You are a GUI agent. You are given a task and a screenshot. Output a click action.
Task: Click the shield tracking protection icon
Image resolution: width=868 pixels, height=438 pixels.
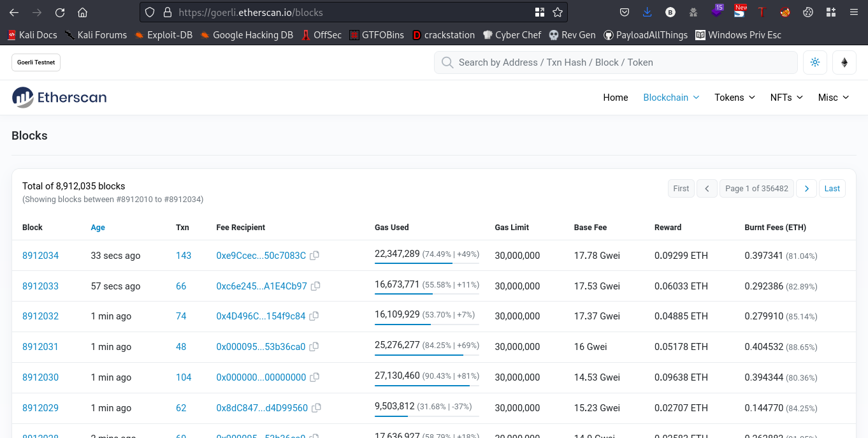pyautogui.click(x=150, y=12)
